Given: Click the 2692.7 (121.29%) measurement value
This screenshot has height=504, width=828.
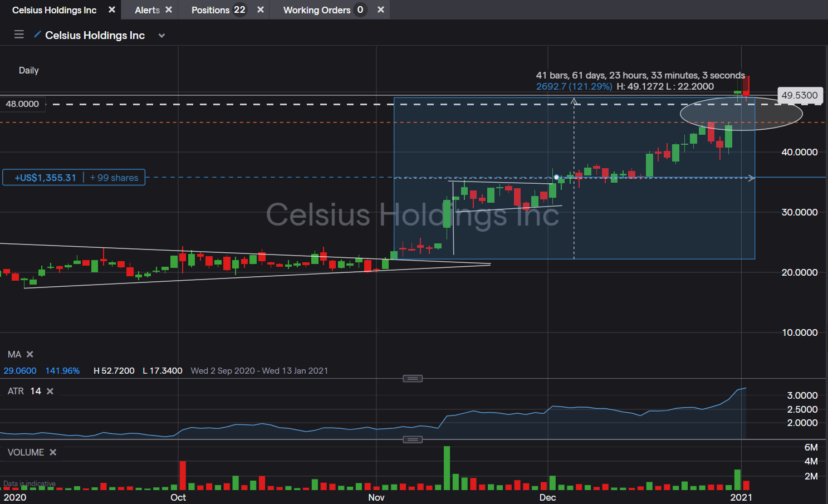Looking at the screenshot, I should pos(574,86).
